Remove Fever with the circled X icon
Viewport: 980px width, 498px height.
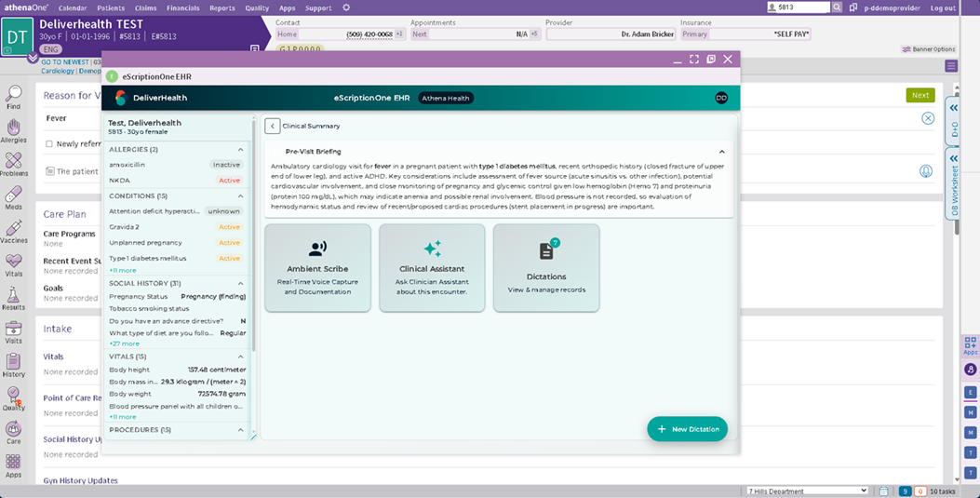click(928, 118)
